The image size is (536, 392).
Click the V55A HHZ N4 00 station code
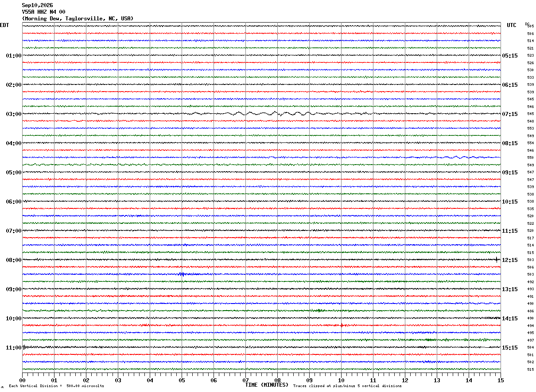[x=43, y=12]
